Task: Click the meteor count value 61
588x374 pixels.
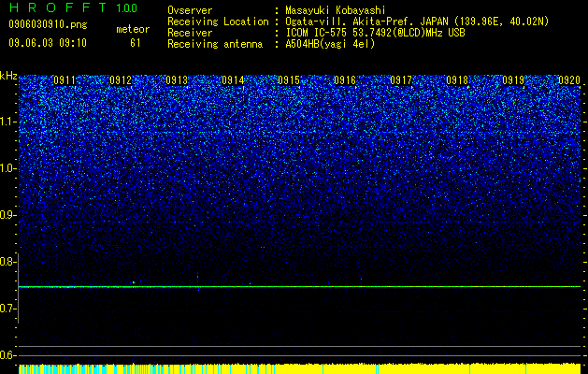Action: [x=135, y=43]
